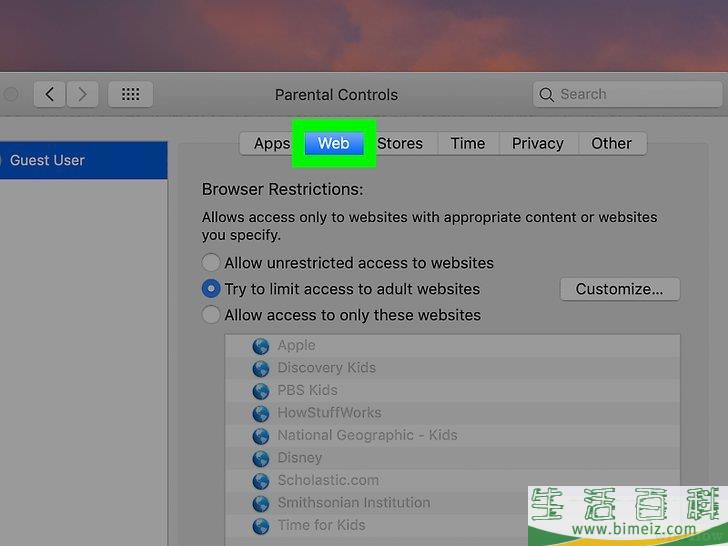The height and width of the screenshot is (546, 728).
Task: Click the forward navigation arrow
Action: (x=82, y=95)
